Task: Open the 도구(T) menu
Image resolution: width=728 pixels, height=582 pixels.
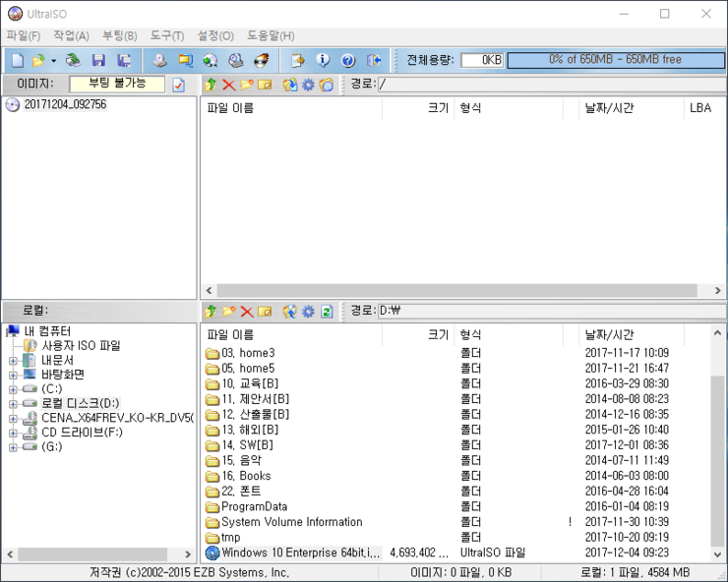Action: point(167,36)
